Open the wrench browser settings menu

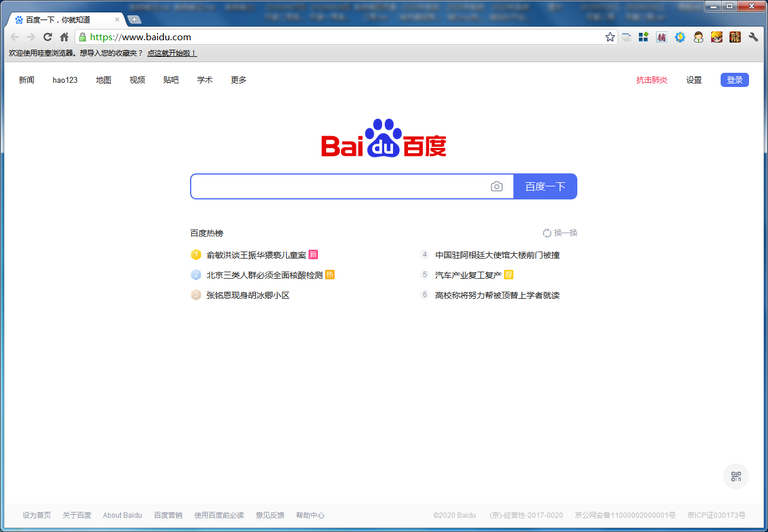[753, 37]
